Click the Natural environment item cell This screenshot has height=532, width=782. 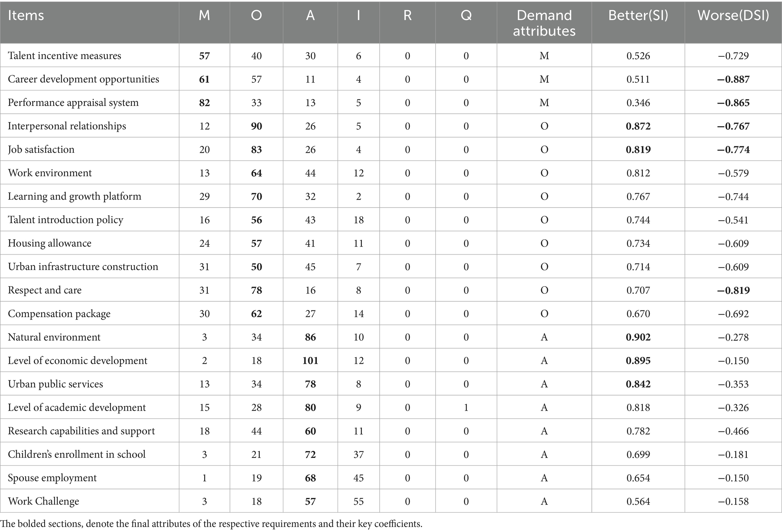point(54,337)
